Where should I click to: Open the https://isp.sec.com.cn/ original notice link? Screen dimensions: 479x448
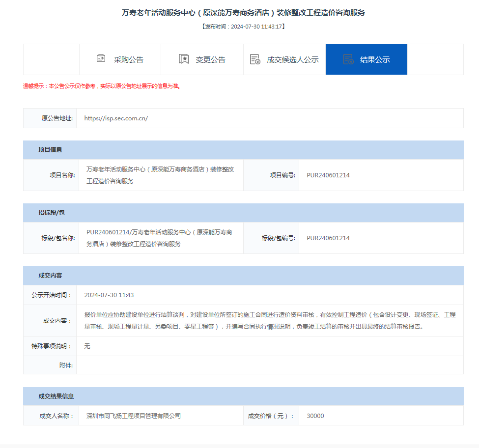116,118
